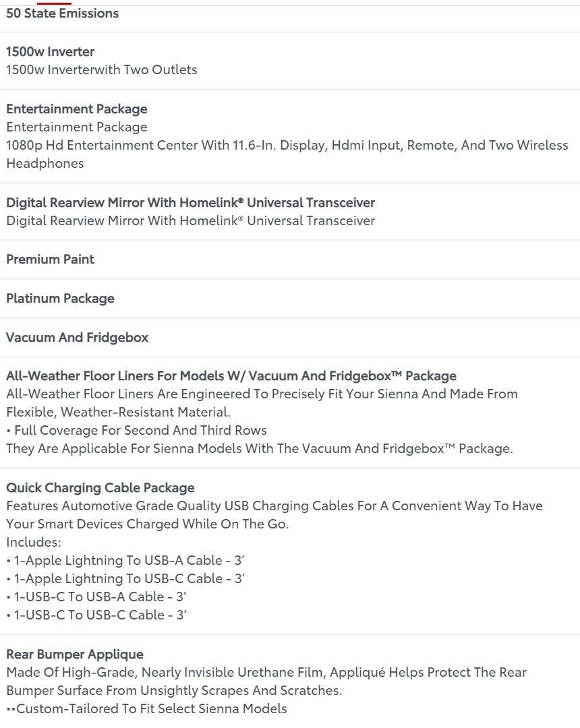The width and height of the screenshot is (580, 728).
Task: Click the Custom-Tailored To Fit Select Sienna line
Action: [148, 708]
